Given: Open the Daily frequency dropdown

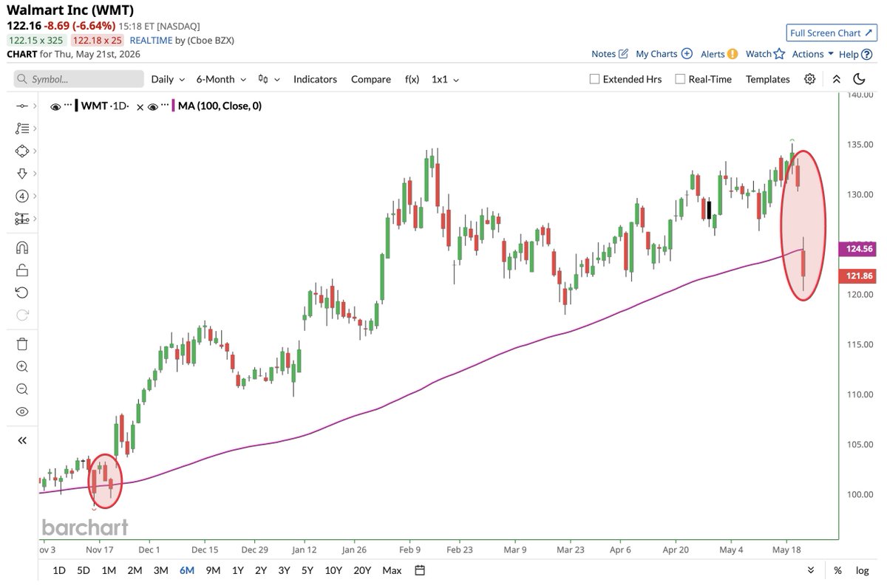Looking at the screenshot, I should coord(168,79).
